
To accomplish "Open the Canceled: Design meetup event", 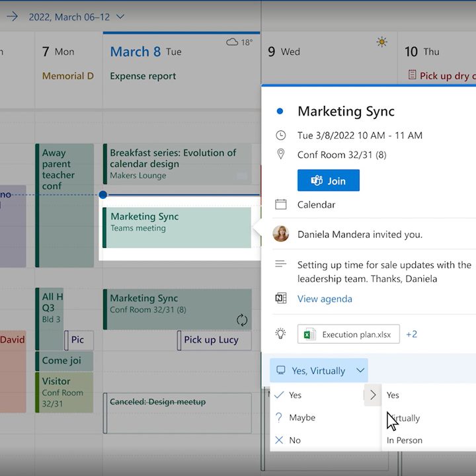I will pyautogui.click(x=177, y=413).
